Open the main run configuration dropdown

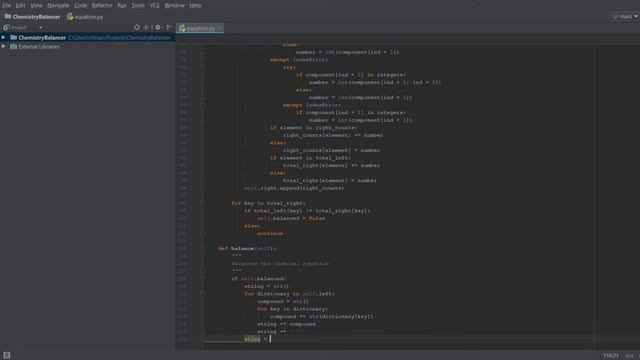(625, 17)
